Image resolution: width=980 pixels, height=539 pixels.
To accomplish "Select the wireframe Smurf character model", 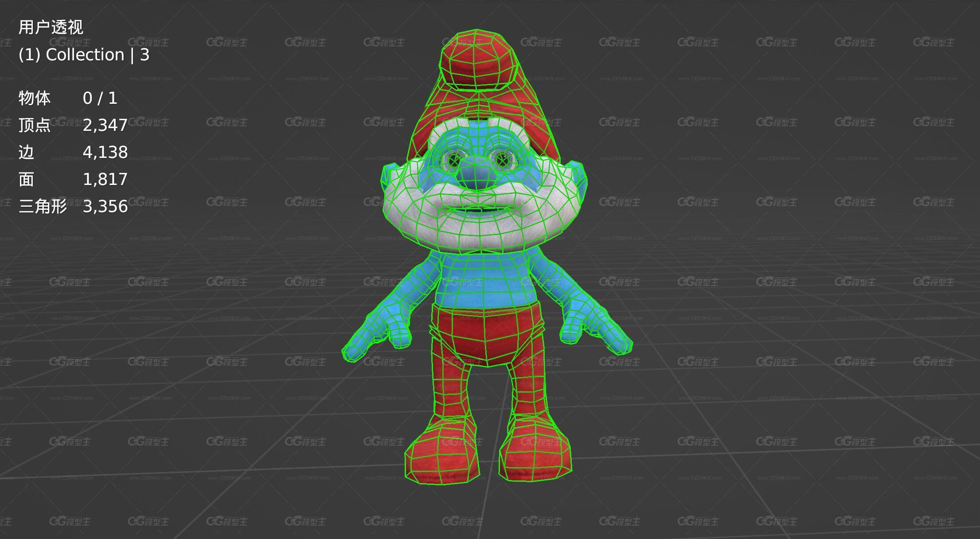I will pyautogui.click(x=487, y=256).
